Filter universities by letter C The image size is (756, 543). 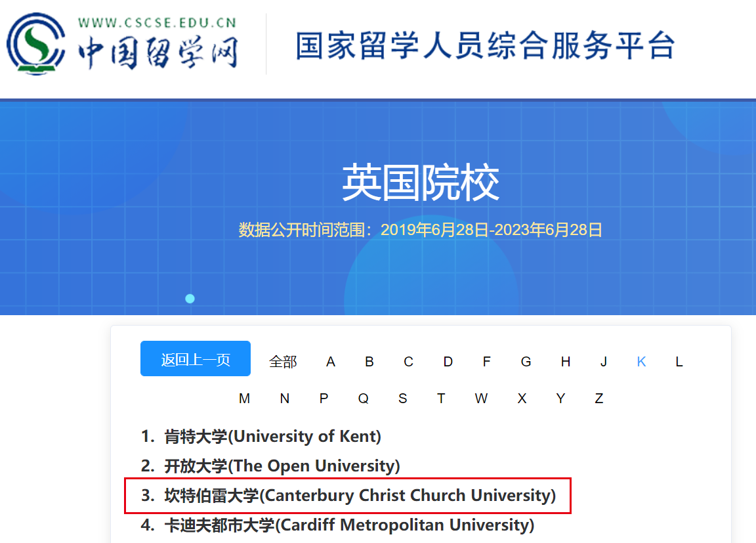(x=408, y=362)
